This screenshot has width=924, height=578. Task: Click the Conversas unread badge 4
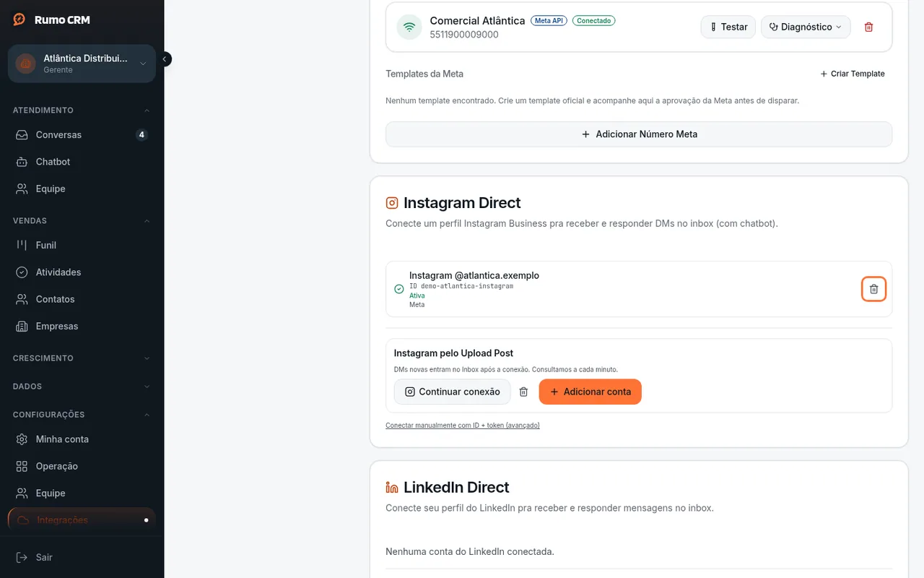click(x=141, y=134)
